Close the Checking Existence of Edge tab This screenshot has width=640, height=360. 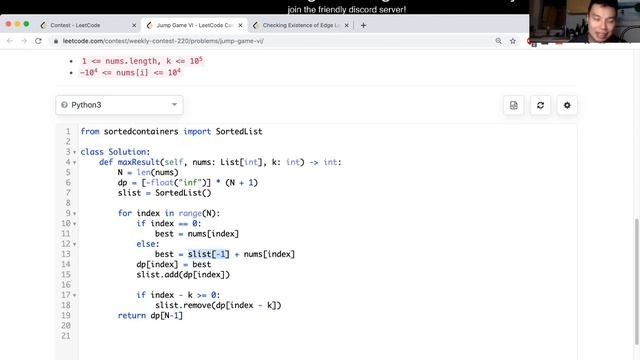pyautogui.click(x=347, y=25)
